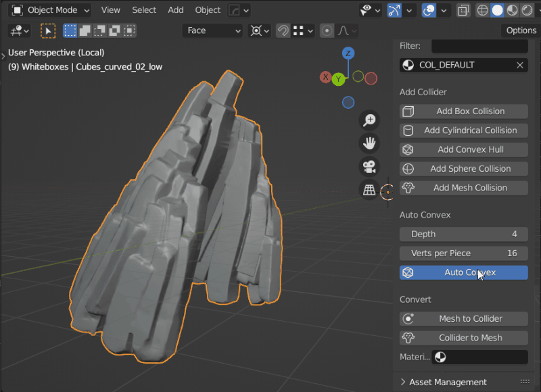Open the Add menu
Image resolution: width=541 pixels, height=392 pixels.
[x=176, y=10]
